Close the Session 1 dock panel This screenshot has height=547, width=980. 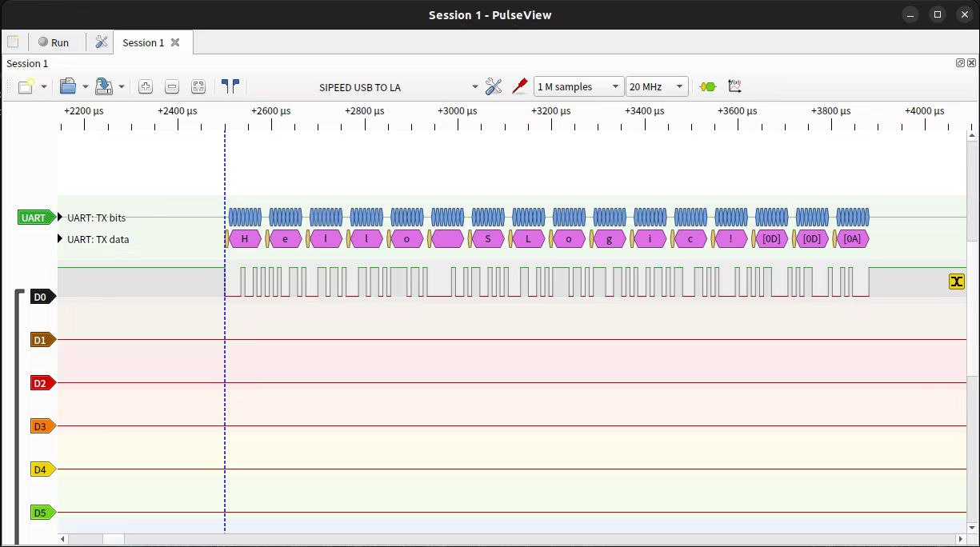(x=971, y=63)
